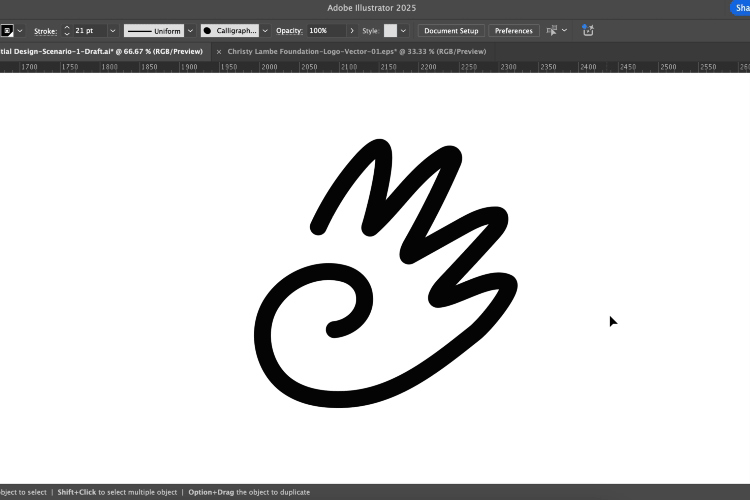Click the Share button
The image size is (750, 500).
tap(740, 8)
